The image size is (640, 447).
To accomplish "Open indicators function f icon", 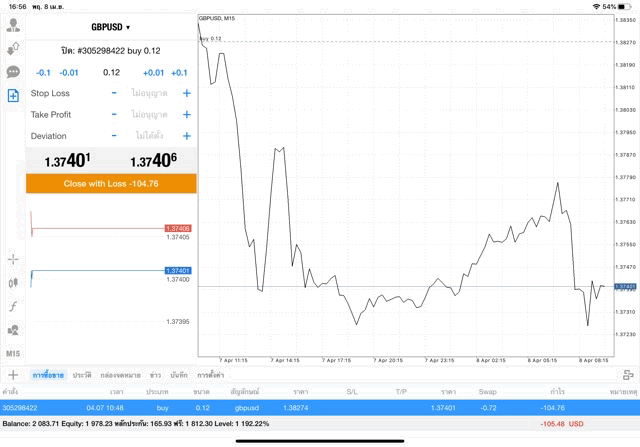I will pos(13,306).
